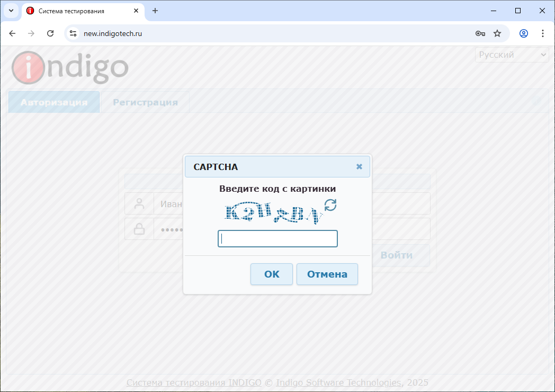The image size is (555, 392).
Task: Click the browser reload page icon
Action: 50,33
